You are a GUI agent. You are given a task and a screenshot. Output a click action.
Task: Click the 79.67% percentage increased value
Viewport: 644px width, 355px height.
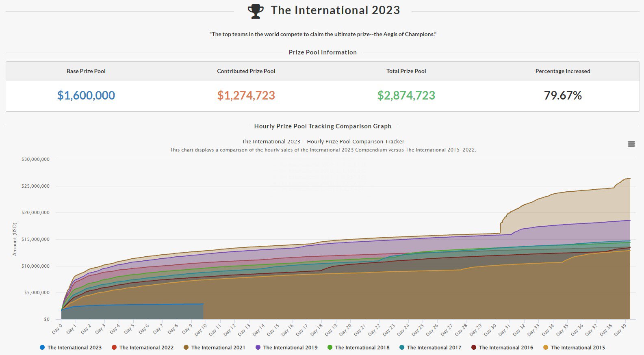tap(563, 95)
